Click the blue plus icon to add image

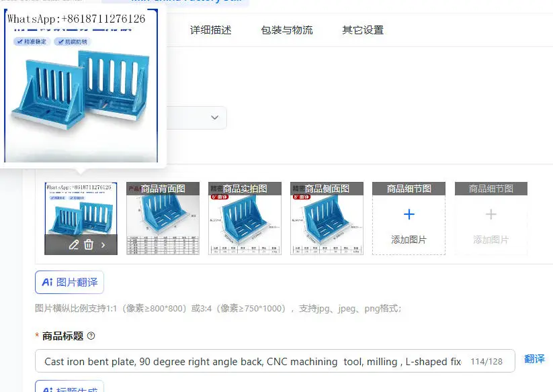[x=409, y=214]
